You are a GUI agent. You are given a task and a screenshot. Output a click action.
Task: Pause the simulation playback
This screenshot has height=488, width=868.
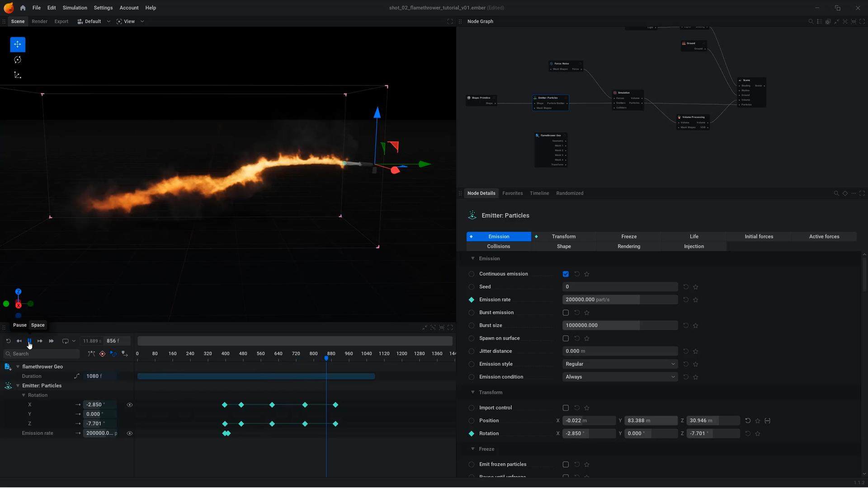tap(29, 341)
